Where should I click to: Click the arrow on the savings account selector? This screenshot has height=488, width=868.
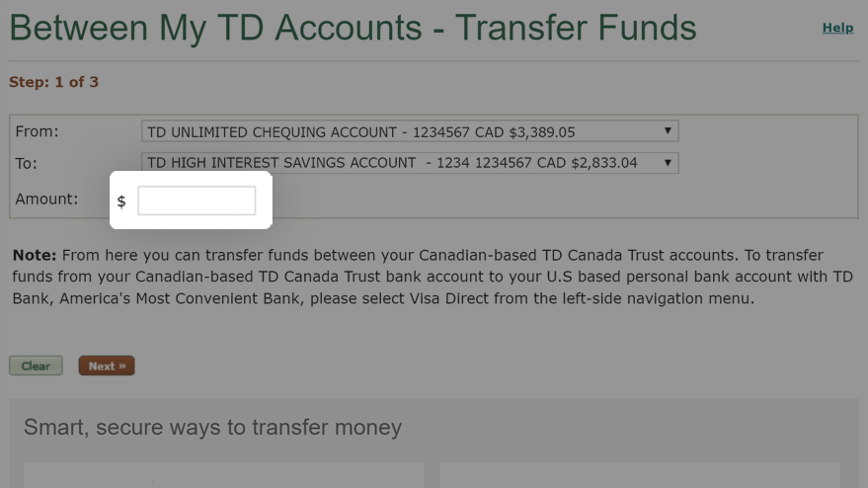(x=668, y=163)
